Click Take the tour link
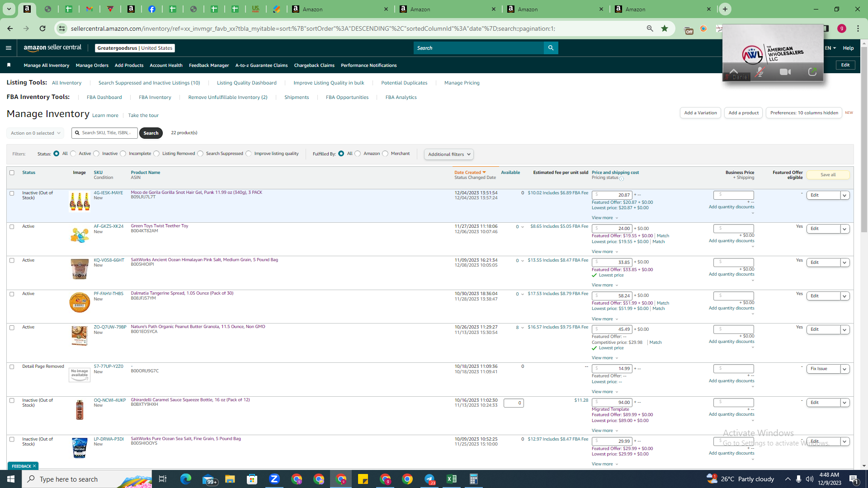The height and width of the screenshot is (488, 868). [x=143, y=116]
